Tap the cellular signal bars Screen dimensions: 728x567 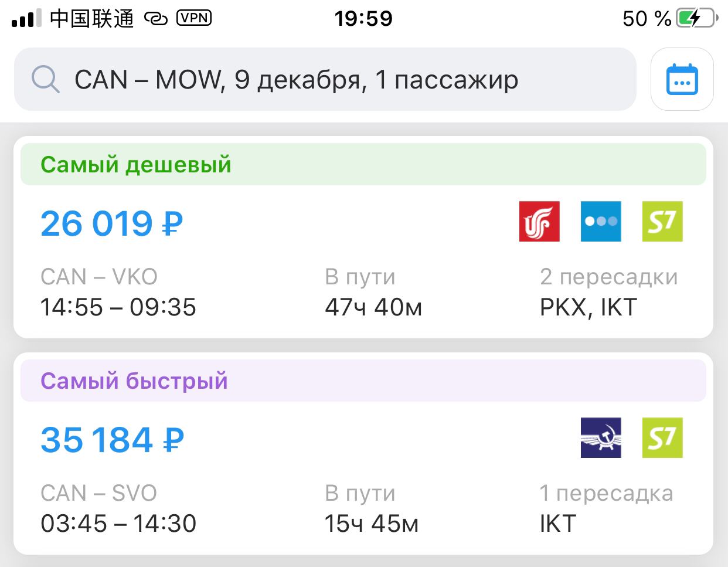click(x=26, y=18)
